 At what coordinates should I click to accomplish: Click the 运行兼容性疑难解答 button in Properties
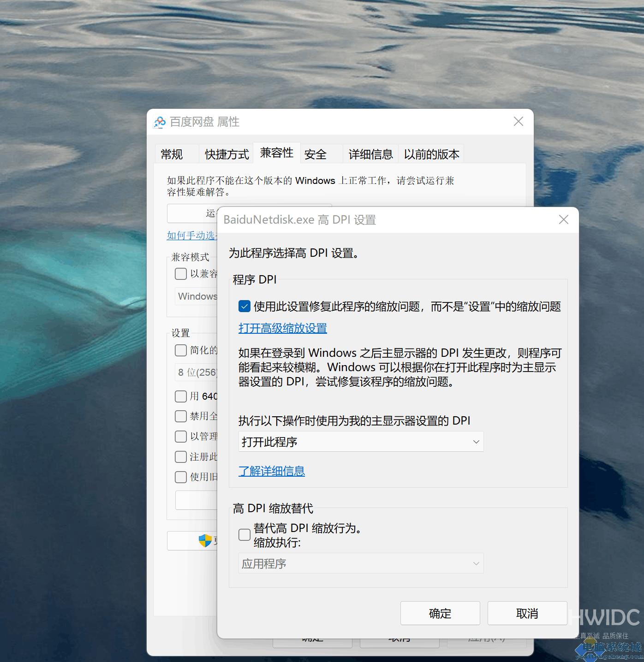click(192, 213)
